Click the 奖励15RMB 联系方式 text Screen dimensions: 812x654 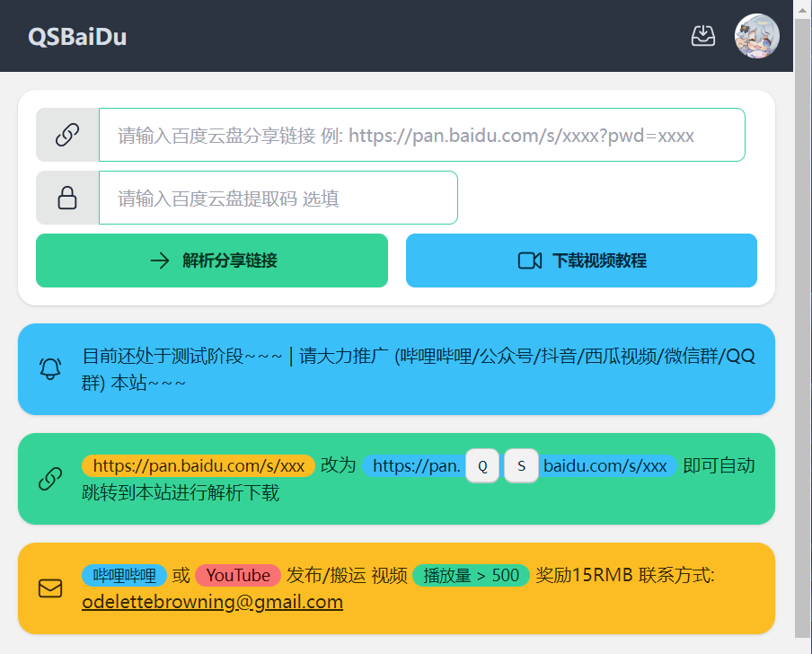(625, 575)
